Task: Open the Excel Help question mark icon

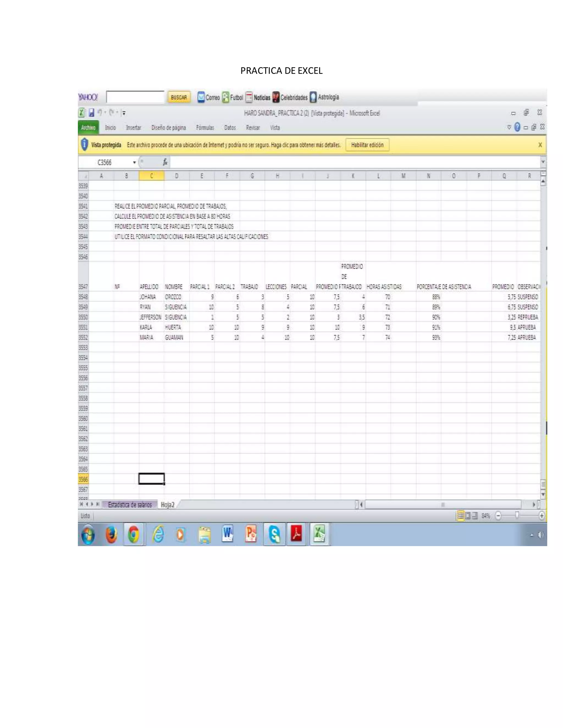Action: click(x=517, y=127)
